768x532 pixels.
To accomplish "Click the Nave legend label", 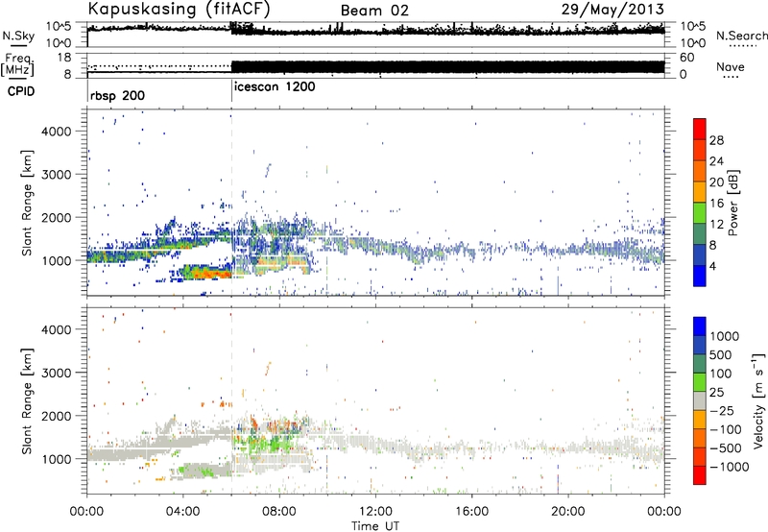I will pyautogui.click(x=731, y=66).
